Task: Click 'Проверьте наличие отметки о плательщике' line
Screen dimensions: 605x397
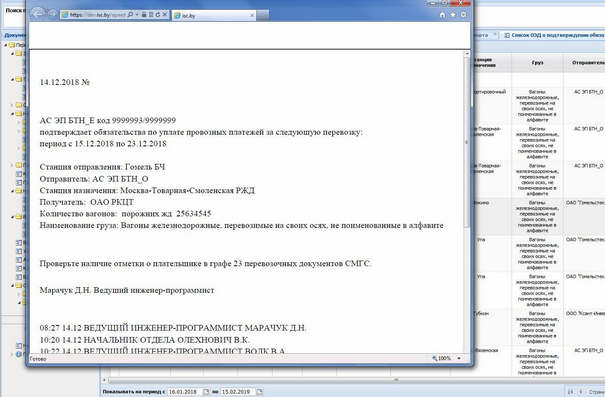Action: pyautogui.click(x=205, y=264)
